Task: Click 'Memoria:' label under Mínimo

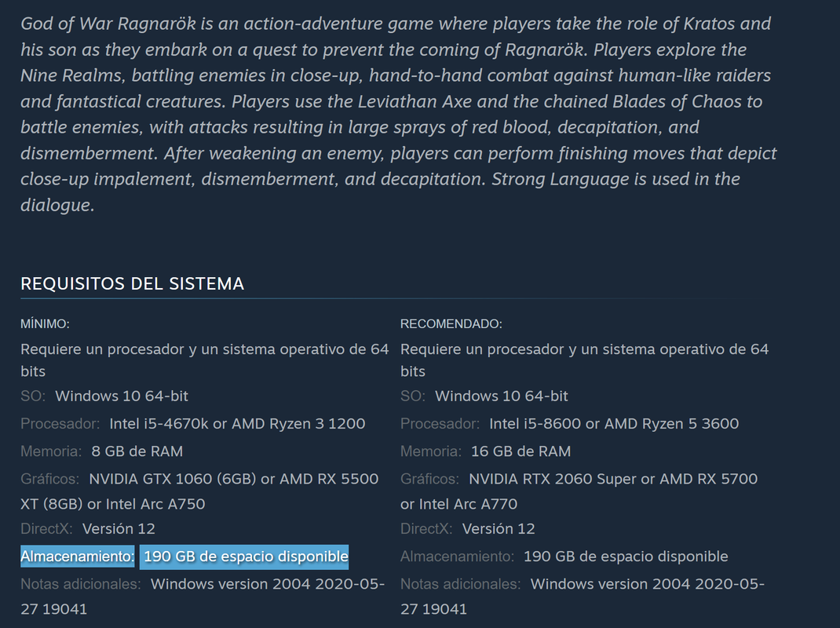Action: [x=51, y=451]
